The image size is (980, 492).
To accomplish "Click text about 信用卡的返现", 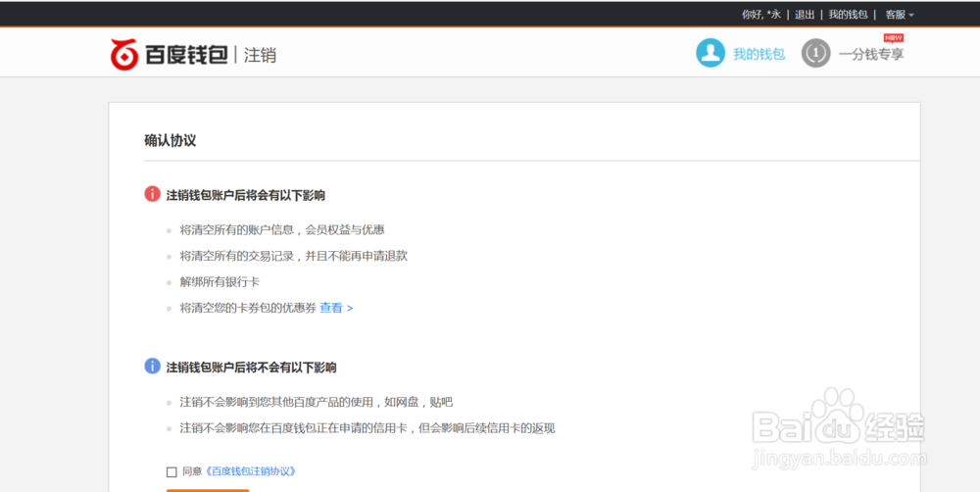I will [x=367, y=428].
